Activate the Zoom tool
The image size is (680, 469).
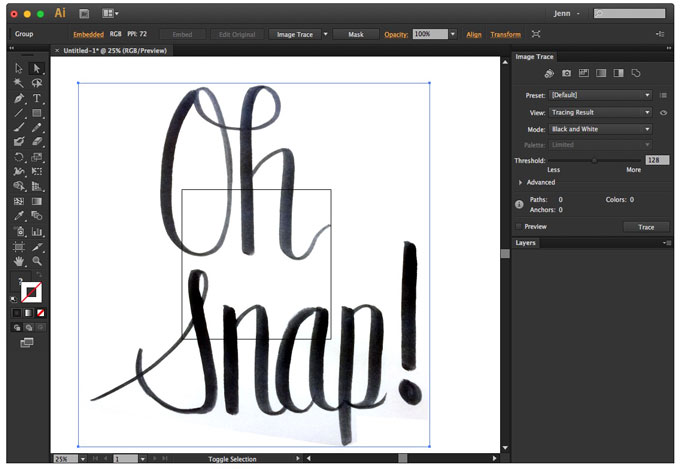[37, 261]
